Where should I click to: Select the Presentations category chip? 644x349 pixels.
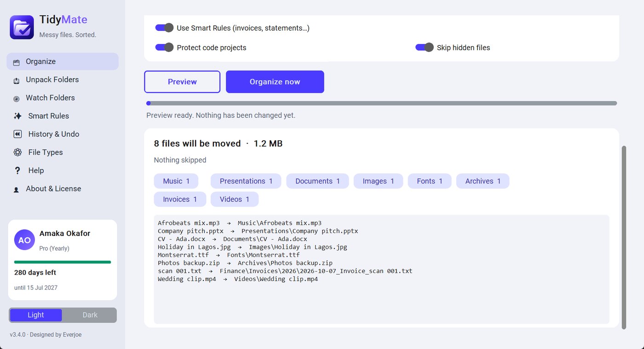point(246,181)
